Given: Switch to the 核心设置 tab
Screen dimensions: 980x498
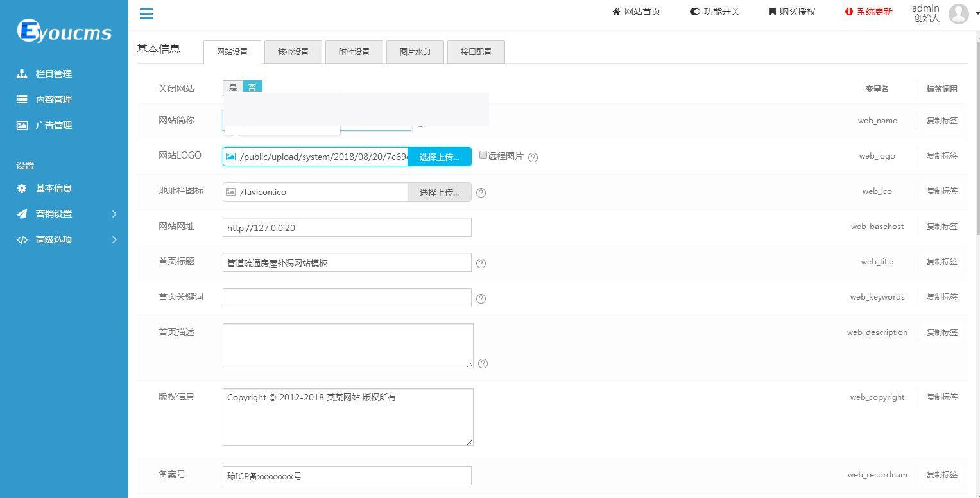Looking at the screenshot, I should [x=293, y=51].
